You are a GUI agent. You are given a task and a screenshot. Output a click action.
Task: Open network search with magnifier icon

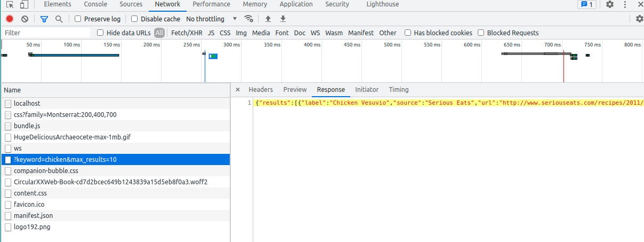(59, 19)
